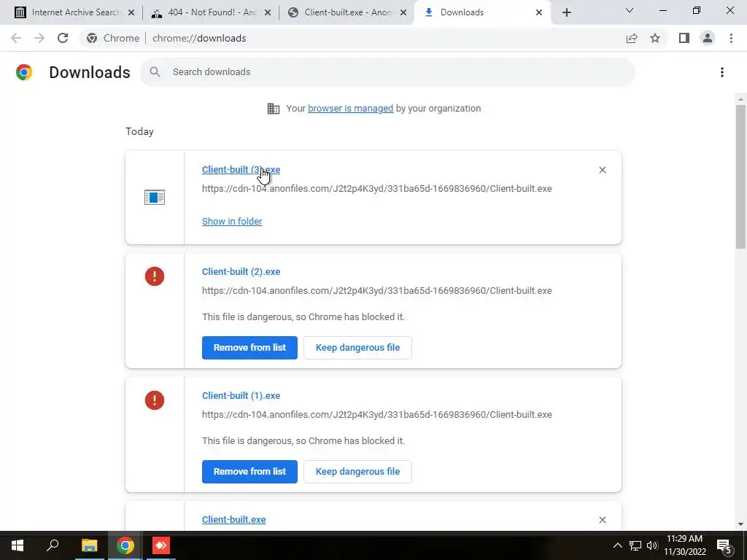Select the Downloads tab

[482, 12]
